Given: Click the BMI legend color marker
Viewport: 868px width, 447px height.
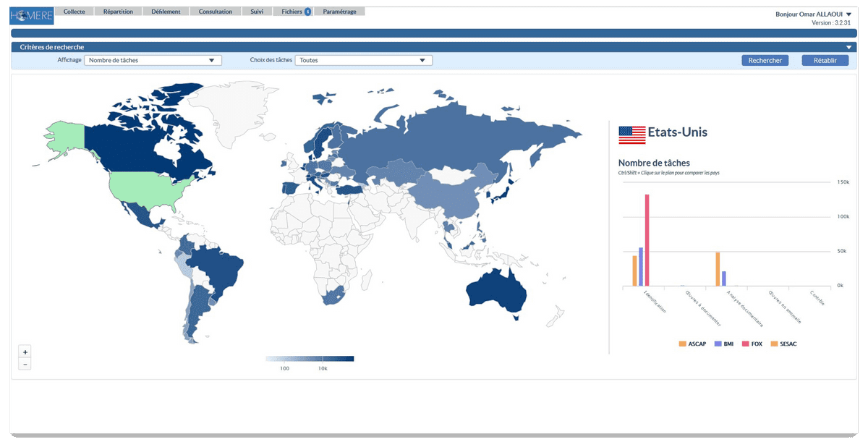Looking at the screenshot, I should (718, 343).
